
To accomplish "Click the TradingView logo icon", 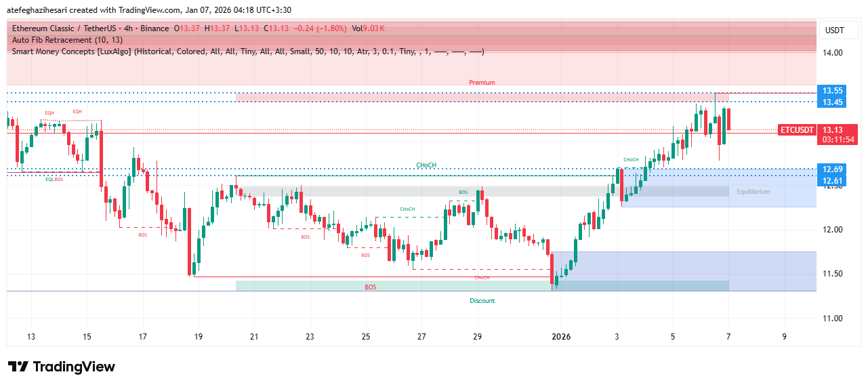I will pyautogui.click(x=18, y=367).
